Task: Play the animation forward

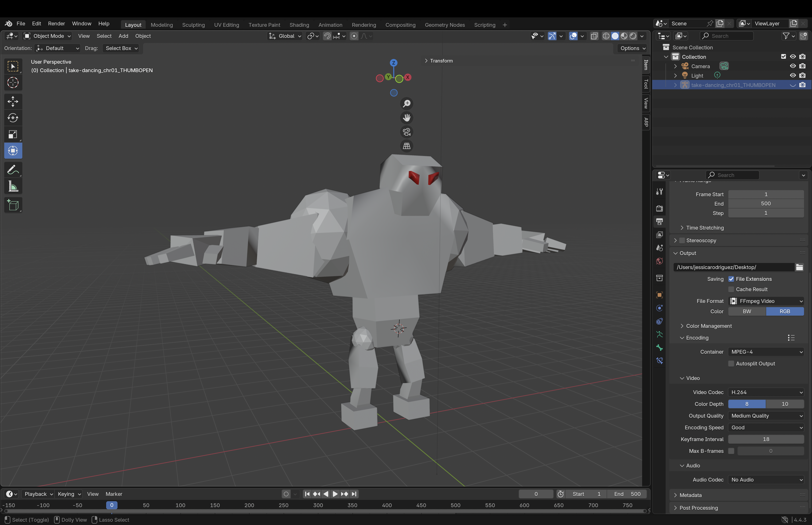Action: point(335,494)
